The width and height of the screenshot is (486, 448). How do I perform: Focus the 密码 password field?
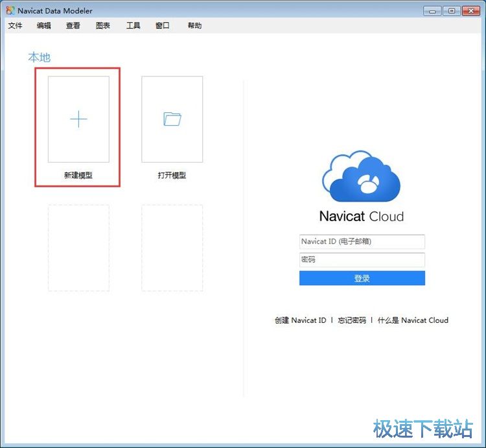[x=362, y=260]
